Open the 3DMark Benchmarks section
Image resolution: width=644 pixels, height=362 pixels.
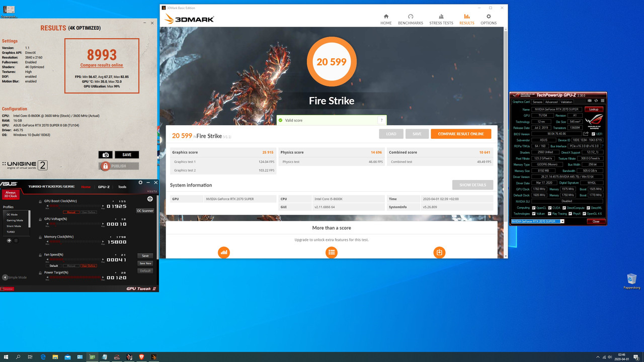[411, 20]
